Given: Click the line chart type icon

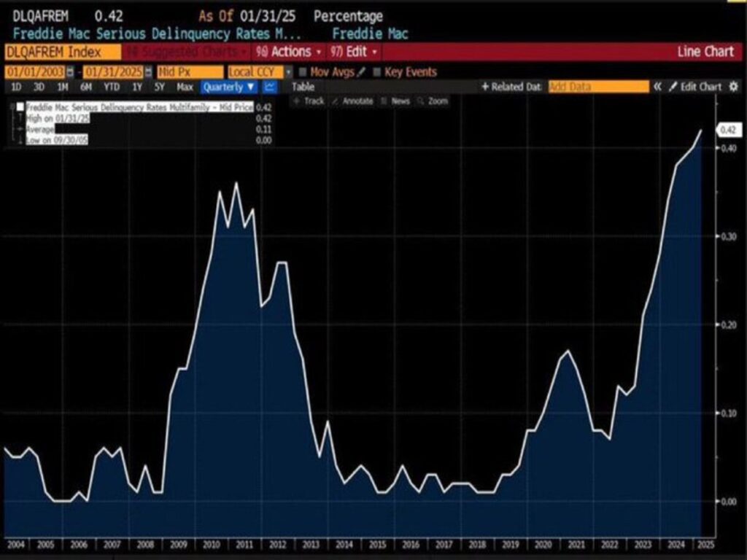Looking at the screenshot, I should (x=270, y=87).
